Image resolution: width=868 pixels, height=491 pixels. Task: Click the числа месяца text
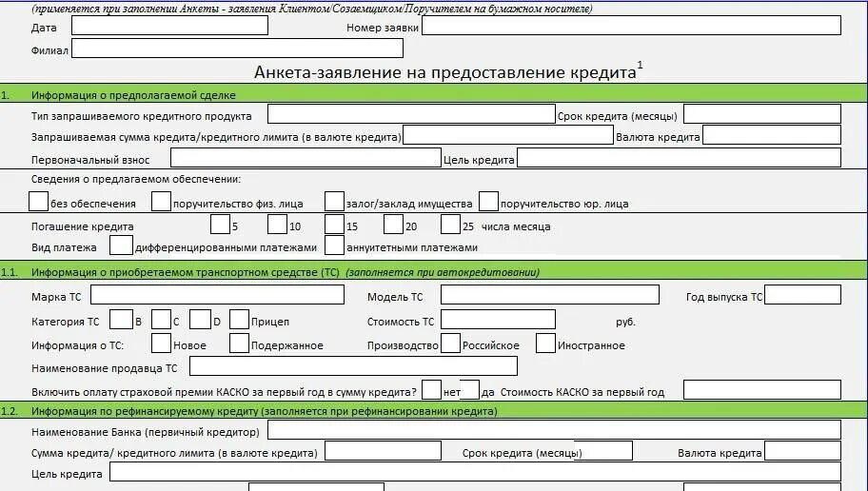pos(516,226)
